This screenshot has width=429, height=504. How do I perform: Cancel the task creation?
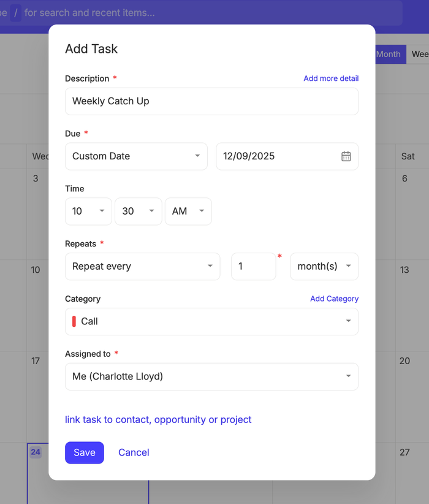[134, 452]
